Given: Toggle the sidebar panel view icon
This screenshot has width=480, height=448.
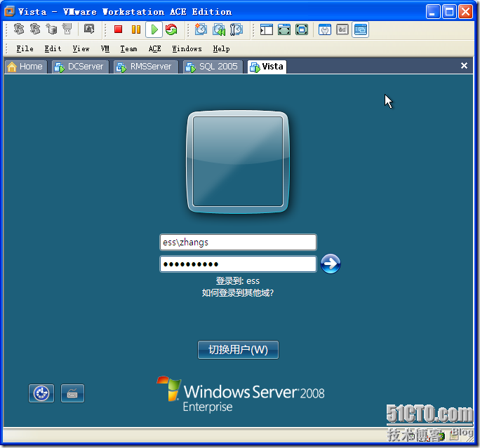Looking at the screenshot, I should (267, 29).
